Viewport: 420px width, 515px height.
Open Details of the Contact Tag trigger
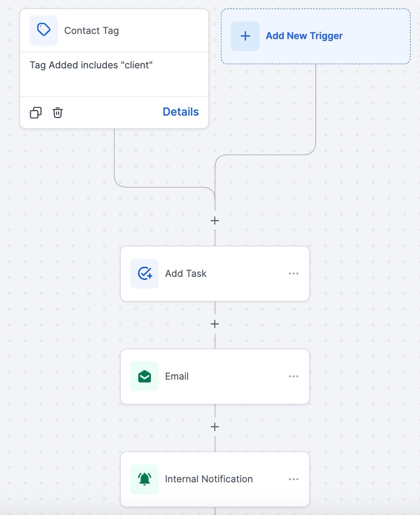click(180, 112)
